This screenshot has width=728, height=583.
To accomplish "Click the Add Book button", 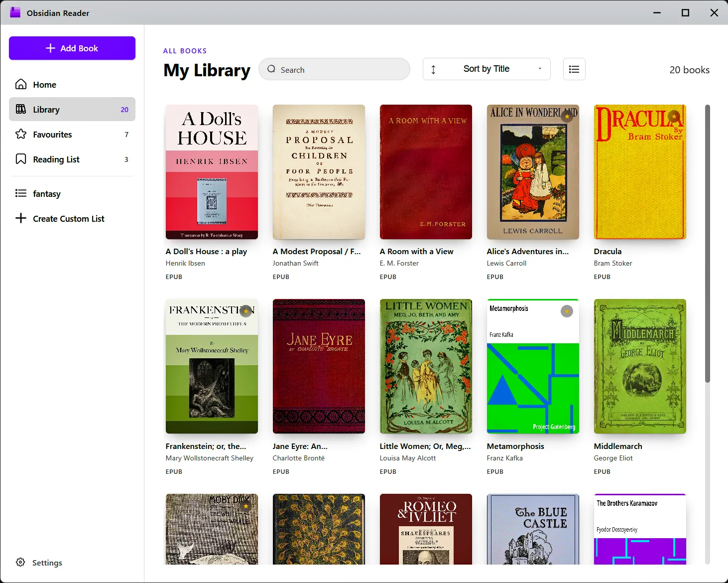I will 72,48.
